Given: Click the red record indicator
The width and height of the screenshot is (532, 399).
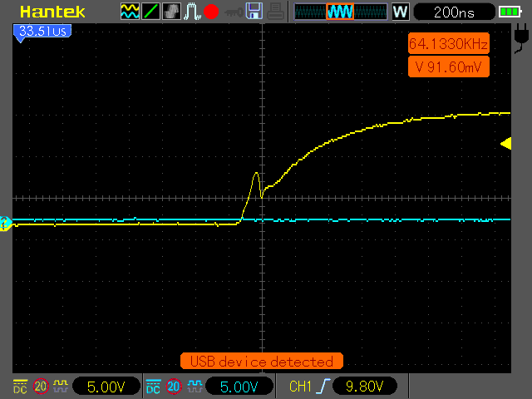Looking at the screenshot, I should tap(211, 12).
